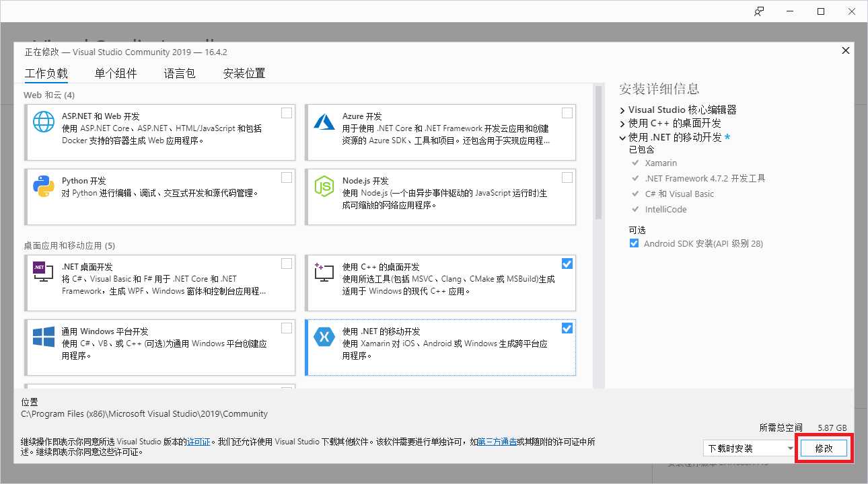
Task: Expand 使用 C++ 的桌面开发 details
Action: click(622, 124)
